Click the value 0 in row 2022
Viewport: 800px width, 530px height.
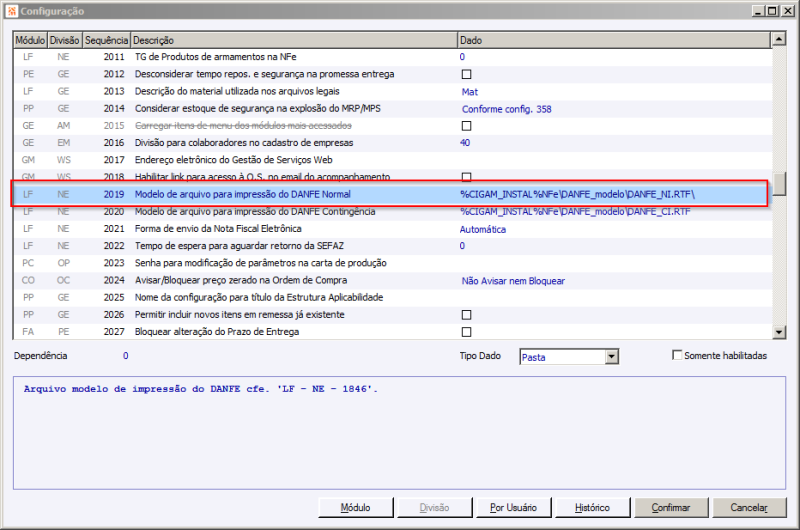point(462,246)
